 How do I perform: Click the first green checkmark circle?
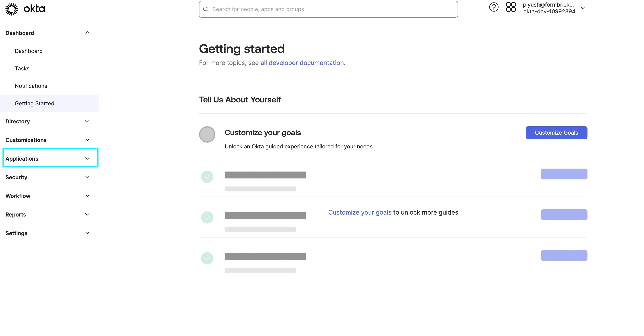pos(207,177)
